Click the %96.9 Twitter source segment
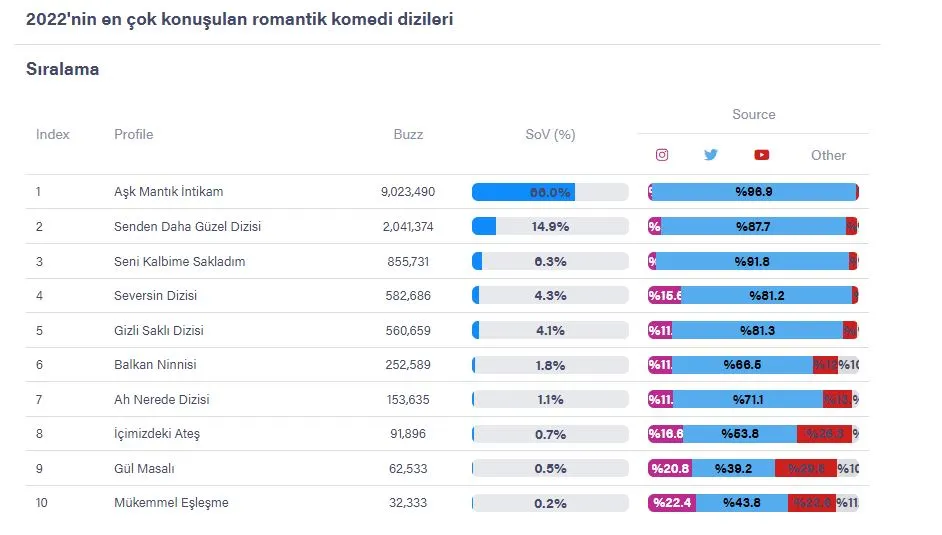Screen dimensions: 942x535 [x=754, y=192]
